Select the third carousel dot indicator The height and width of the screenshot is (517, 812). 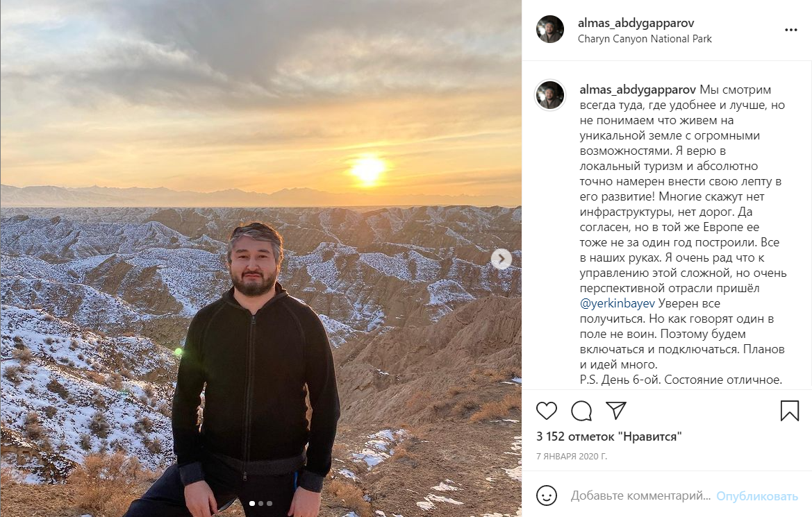point(270,503)
